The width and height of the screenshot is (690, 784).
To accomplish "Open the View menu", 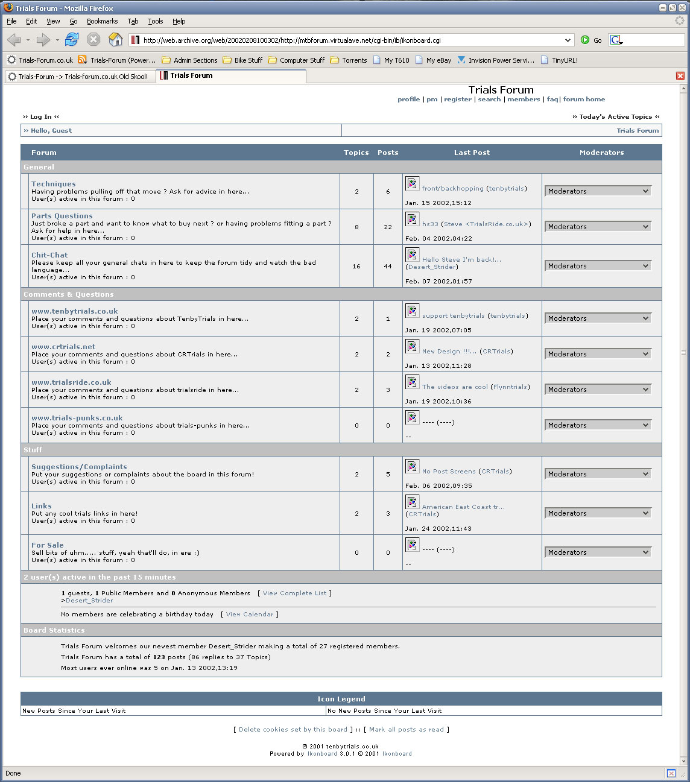I will click(53, 21).
